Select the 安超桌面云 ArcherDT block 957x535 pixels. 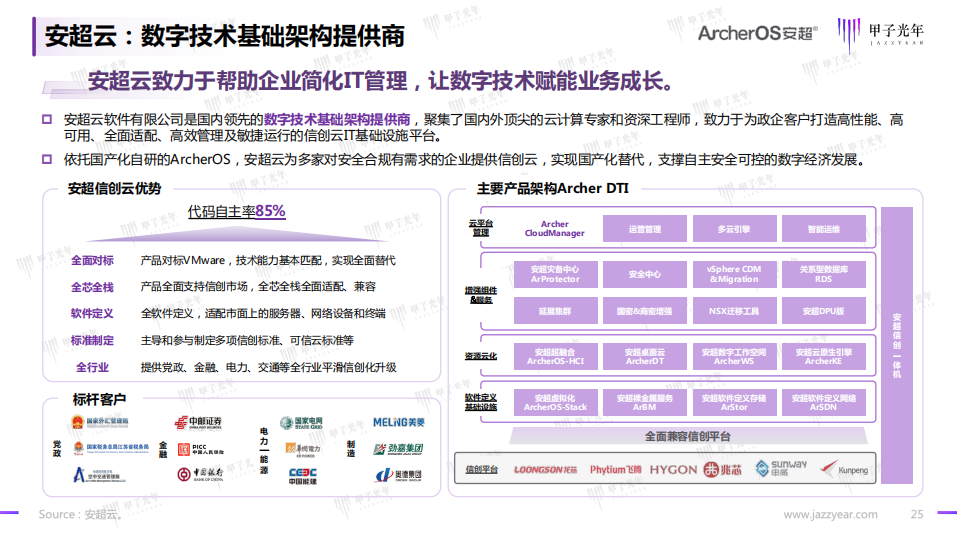coord(645,356)
